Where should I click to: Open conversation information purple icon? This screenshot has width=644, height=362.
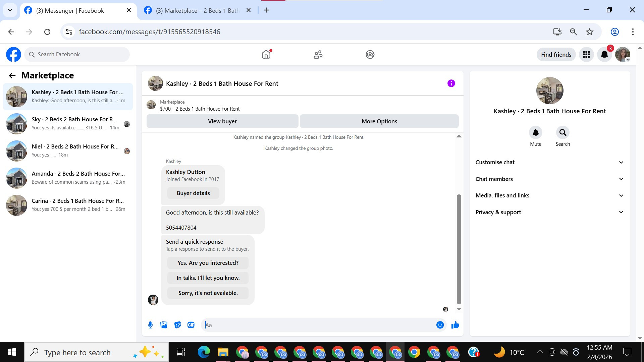click(451, 83)
